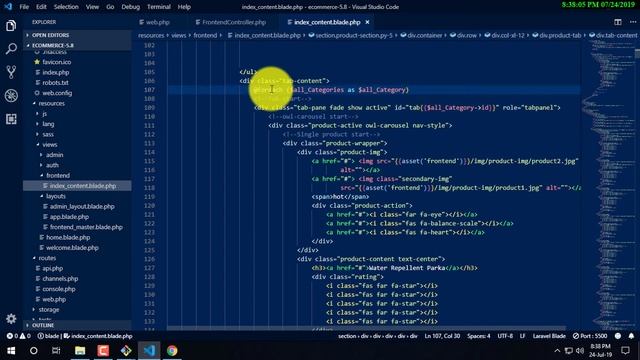Open the Debug view icon
Screen dimensions: 640x360
tap(11, 96)
